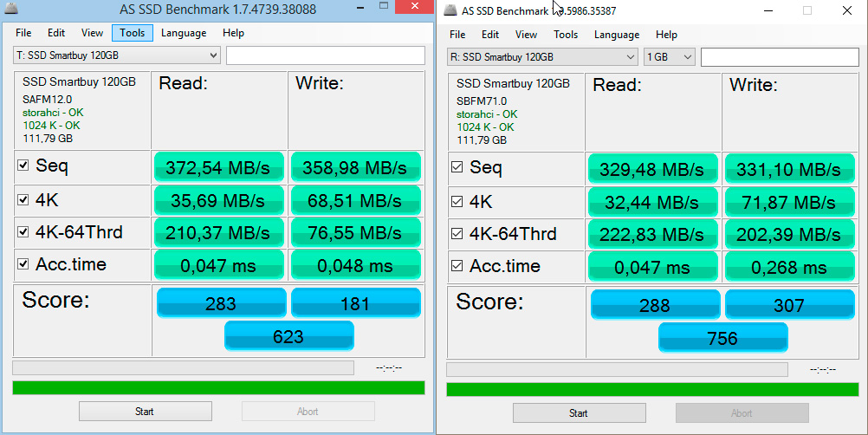Click read score 288
The width and height of the screenshot is (868, 435).
656,304
